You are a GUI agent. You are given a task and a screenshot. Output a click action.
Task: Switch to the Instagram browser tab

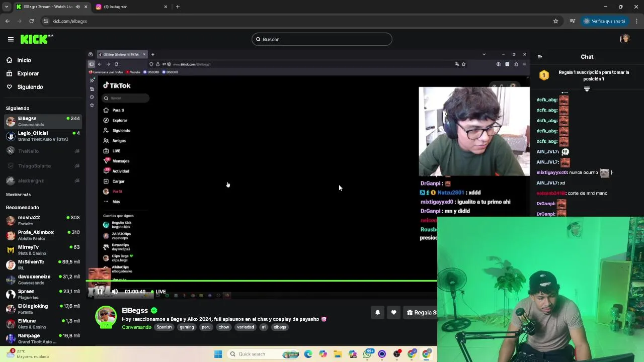click(131, 7)
